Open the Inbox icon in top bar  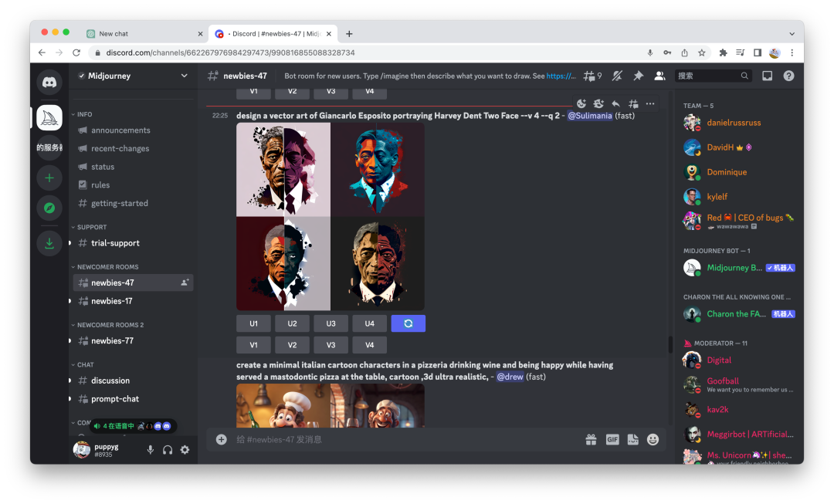click(767, 76)
